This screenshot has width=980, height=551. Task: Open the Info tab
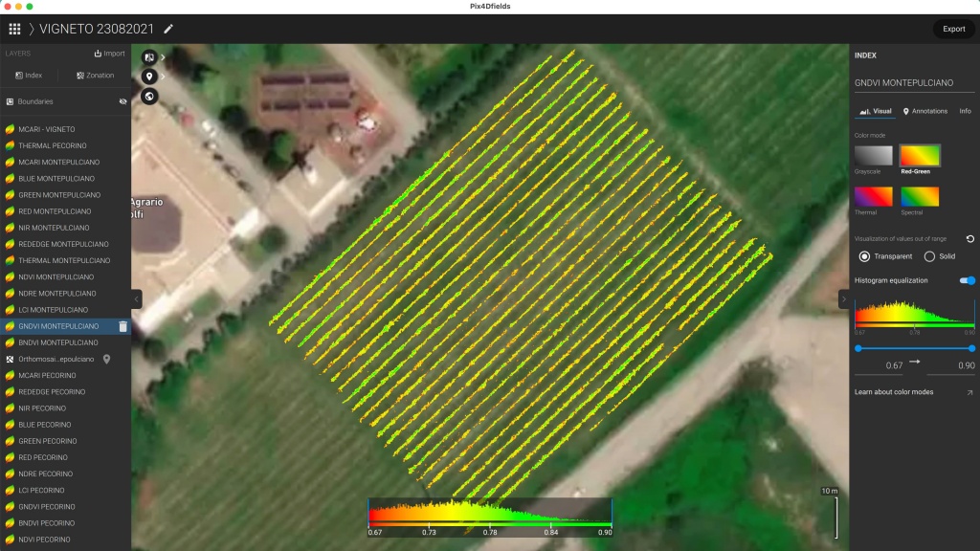coord(965,111)
